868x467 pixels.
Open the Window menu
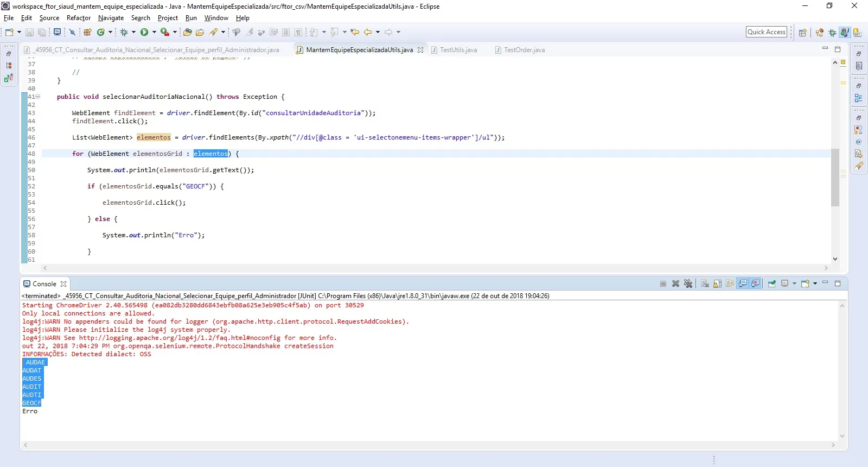pyautogui.click(x=216, y=18)
